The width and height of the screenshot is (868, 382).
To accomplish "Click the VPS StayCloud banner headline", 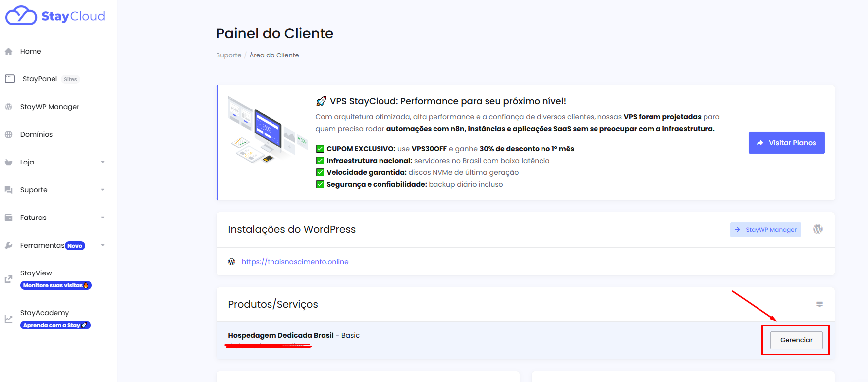I will coord(448,101).
